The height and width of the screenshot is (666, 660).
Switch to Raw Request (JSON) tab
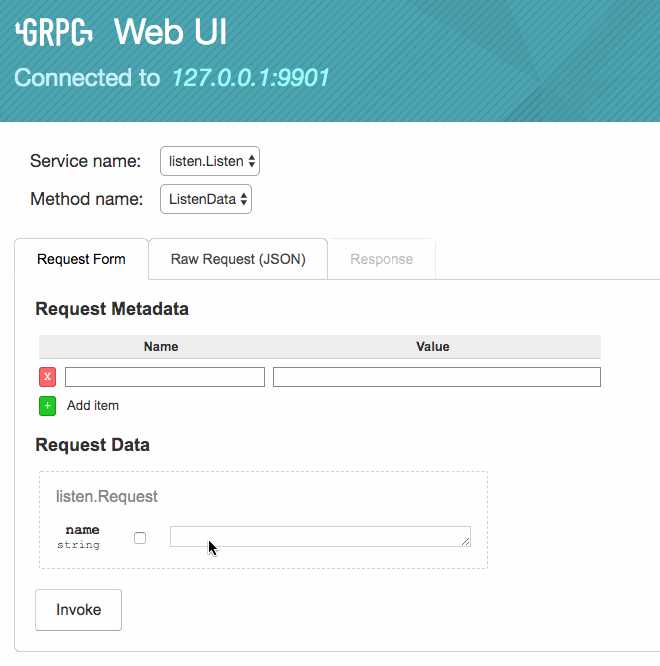pos(238,259)
